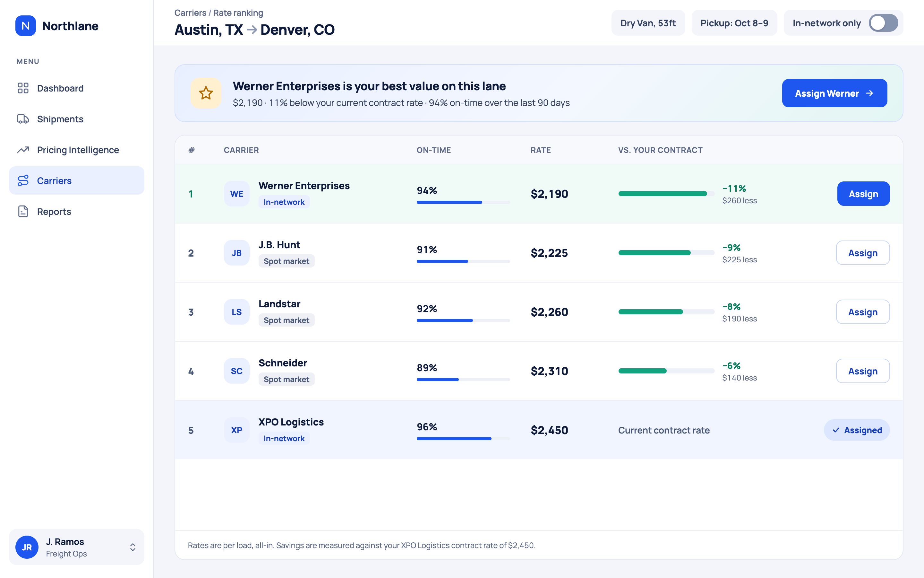Click the RATE column header
This screenshot has width=924, height=578.
pos(541,150)
